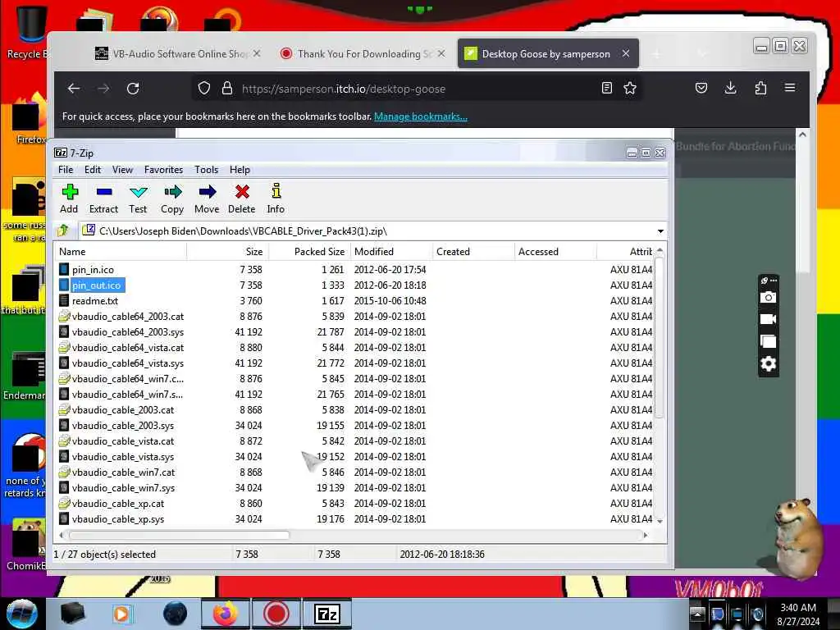
Task: Open Help menu in 7-Zip
Action: click(x=240, y=170)
